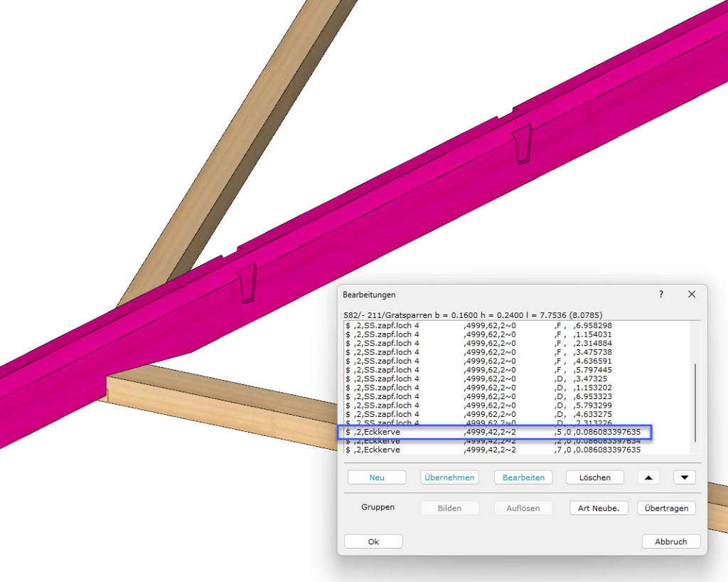Confirm the dialog with Ok
Image resolution: width=728 pixels, height=582 pixels.
pos(373,541)
